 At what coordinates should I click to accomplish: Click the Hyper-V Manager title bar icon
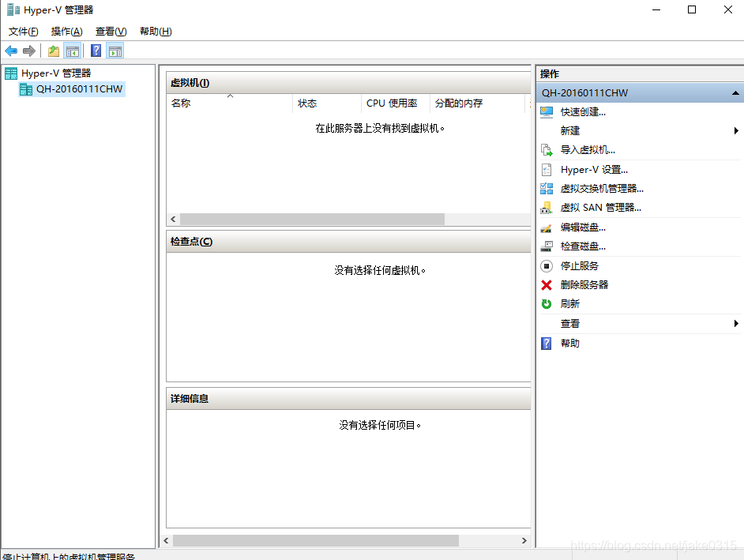[13, 9]
